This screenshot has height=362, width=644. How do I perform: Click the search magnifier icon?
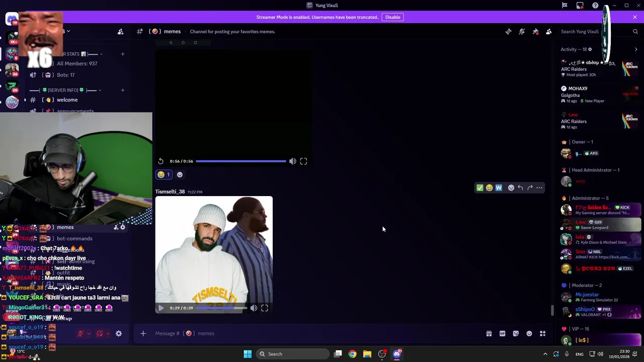click(x=635, y=31)
